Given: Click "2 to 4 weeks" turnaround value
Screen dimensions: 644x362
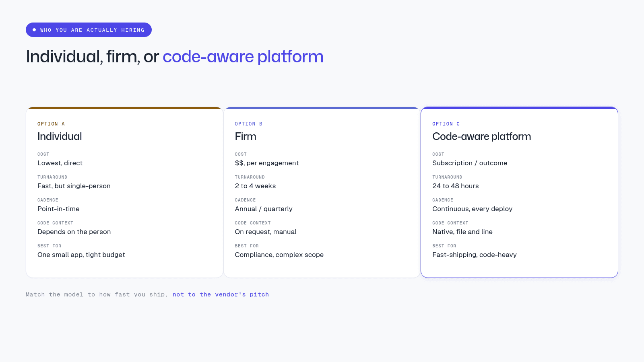Looking at the screenshot, I should 255,186.
